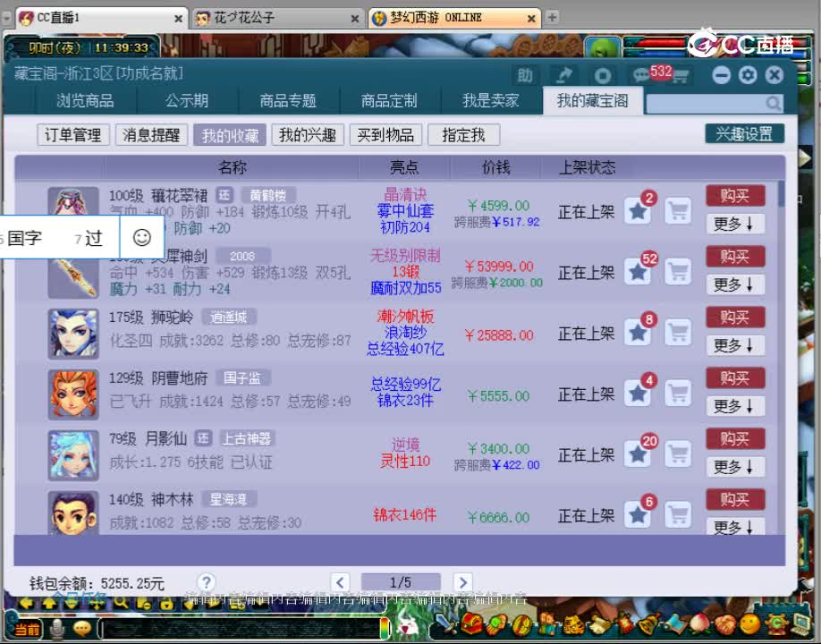
Task: Buy the 阴曹地府 character for ¥5555.00
Action: 735,378
